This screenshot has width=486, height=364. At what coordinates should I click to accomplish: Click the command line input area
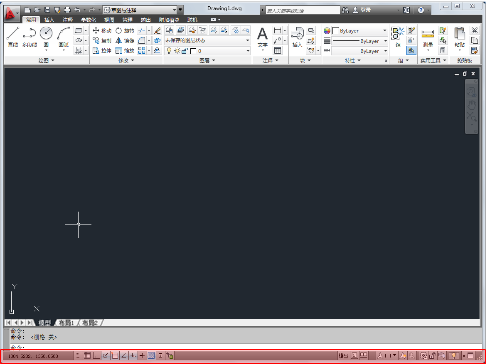point(245,347)
